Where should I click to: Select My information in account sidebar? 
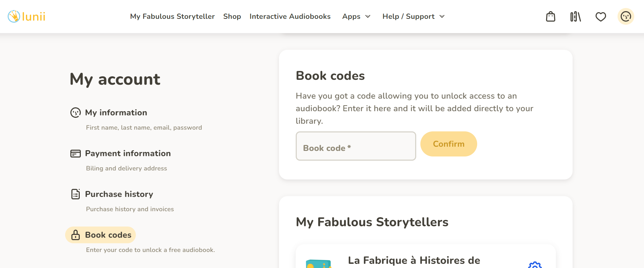pos(116,113)
